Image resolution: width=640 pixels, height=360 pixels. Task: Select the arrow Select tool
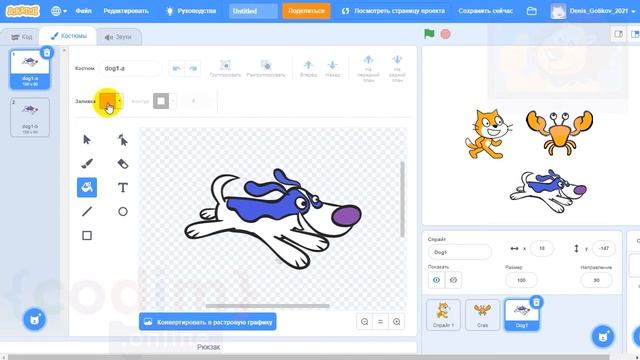(x=87, y=140)
